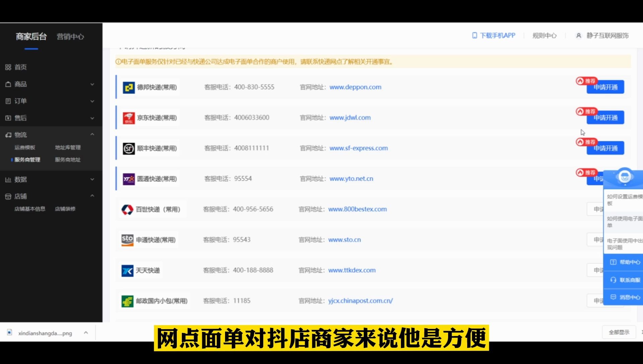Image resolution: width=643 pixels, height=364 pixels.
Task: Click the 首页 grid icon in sidebar
Action: point(8,67)
